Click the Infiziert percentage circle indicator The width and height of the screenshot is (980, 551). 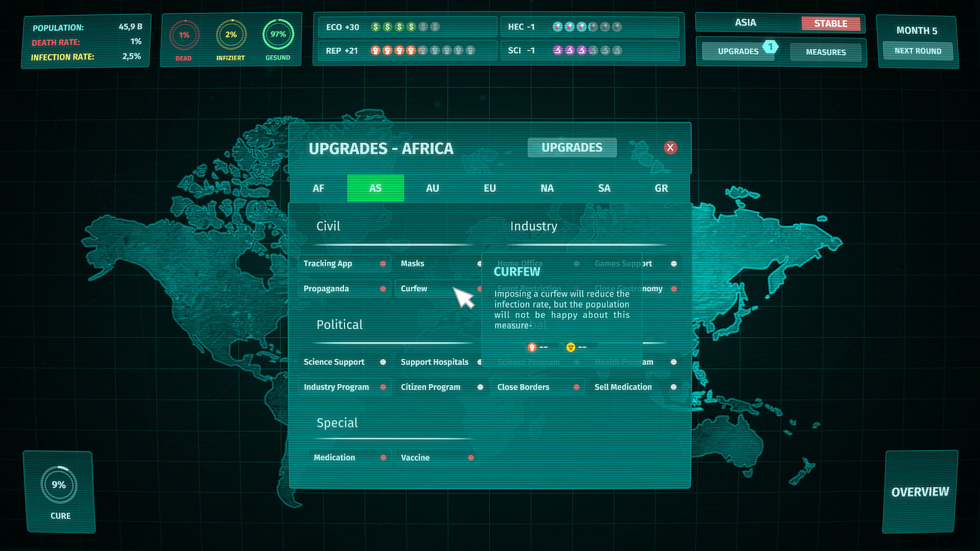point(231,35)
